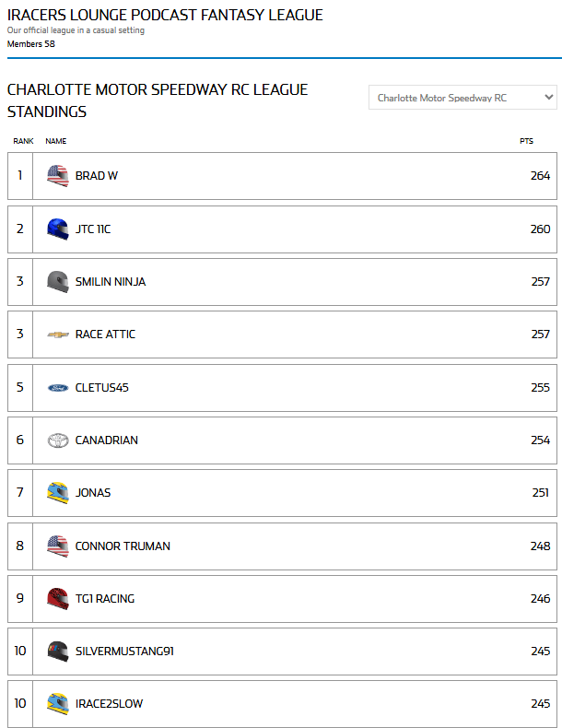Image resolution: width=562 pixels, height=728 pixels.
Task: Open the JTC 11C team entry
Action: coord(93,229)
